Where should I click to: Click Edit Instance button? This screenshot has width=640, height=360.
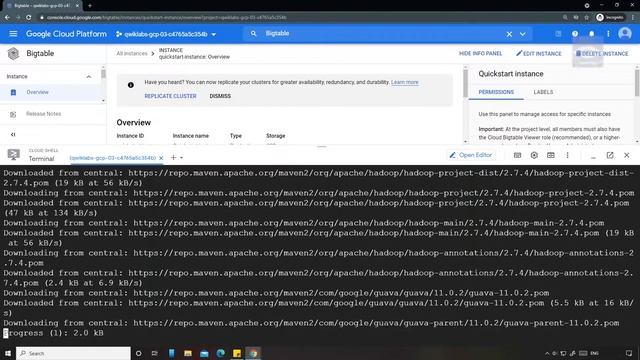539,53
